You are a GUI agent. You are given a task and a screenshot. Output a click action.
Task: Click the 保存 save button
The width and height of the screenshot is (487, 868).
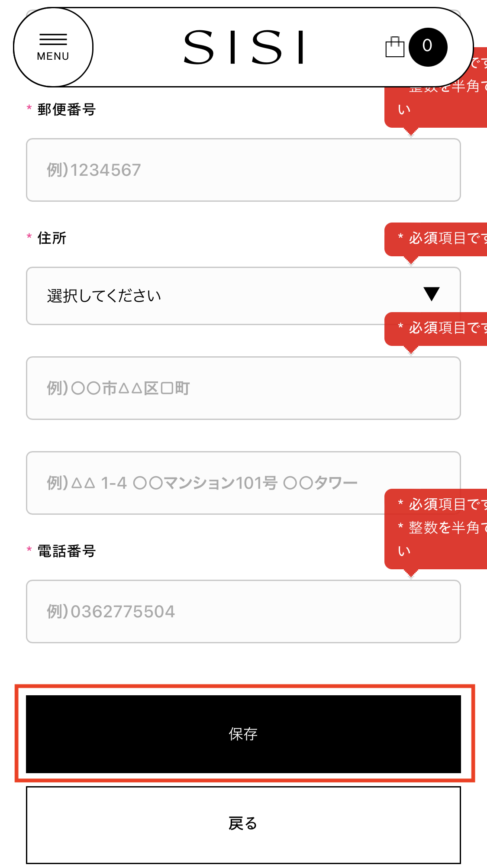[x=243, y=734]
